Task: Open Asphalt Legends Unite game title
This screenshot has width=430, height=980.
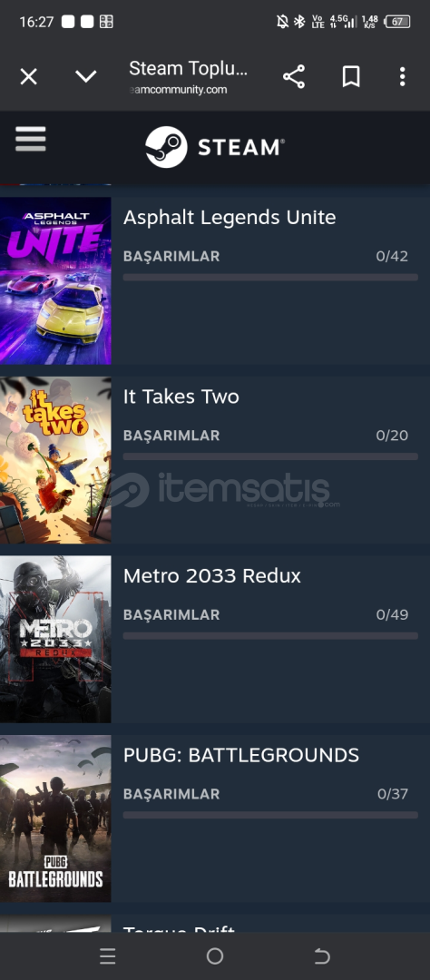Action: (230, 218)
